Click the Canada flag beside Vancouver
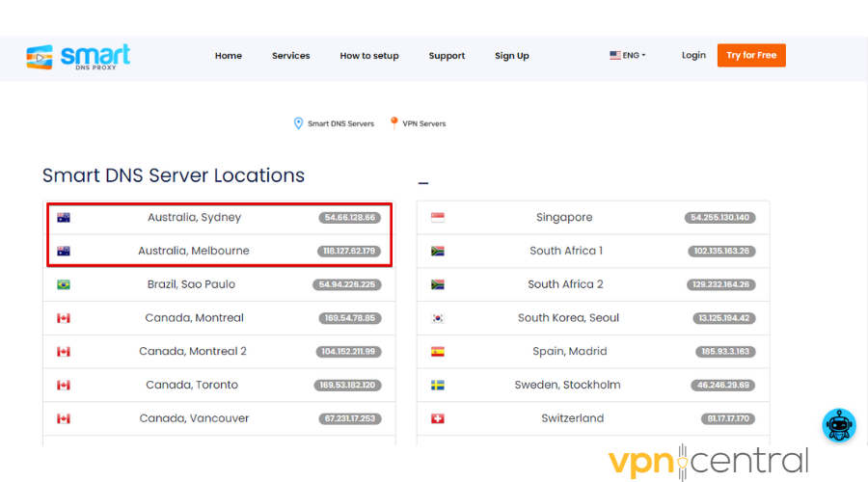Screen dimensions: 868x482 click(x=64, y=418)
